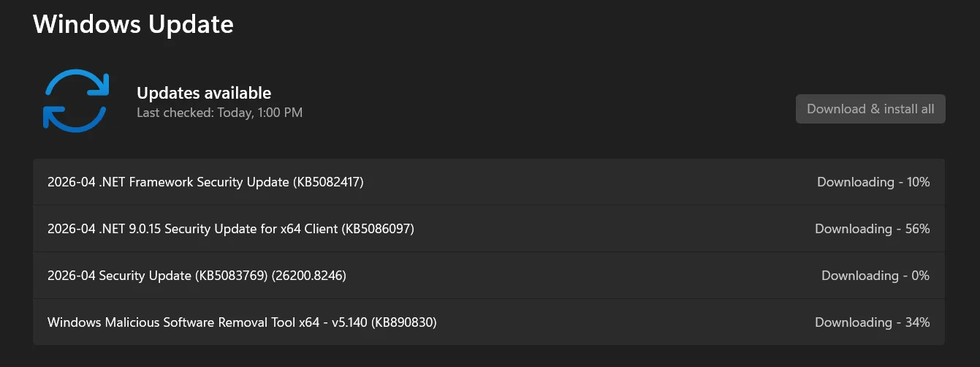The height and width of the screenshot is (367, 980).
Task: Click the 26200.8246 build number text
Action: tap(309, 276)
